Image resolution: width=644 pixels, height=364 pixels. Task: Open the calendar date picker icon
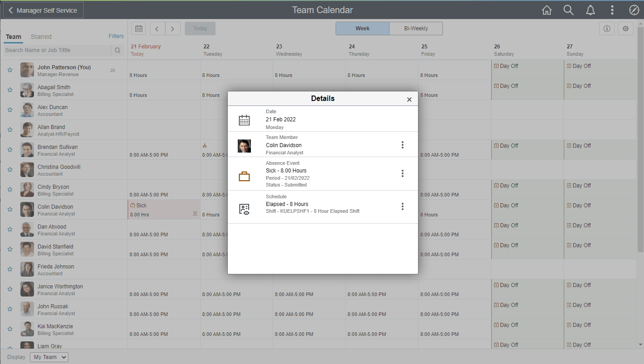click(139, 28)
